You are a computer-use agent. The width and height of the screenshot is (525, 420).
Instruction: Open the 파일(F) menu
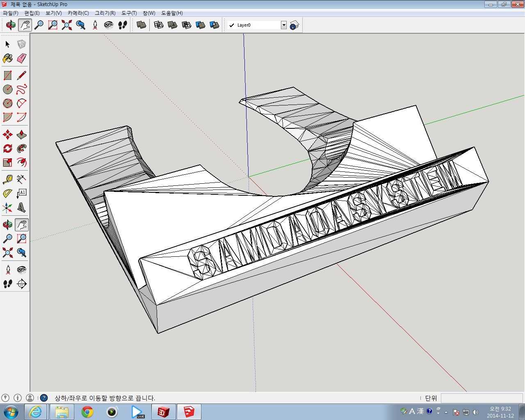pyautogui.click(x=11, y=13)
